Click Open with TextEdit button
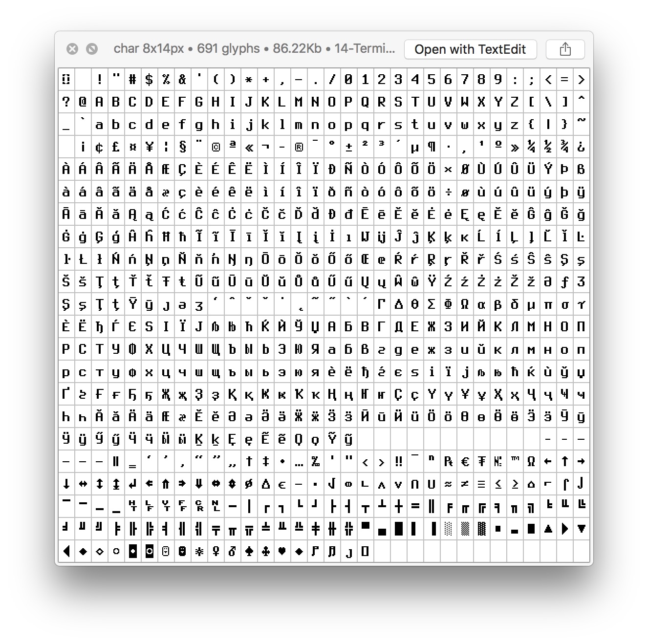 (470, 49)
